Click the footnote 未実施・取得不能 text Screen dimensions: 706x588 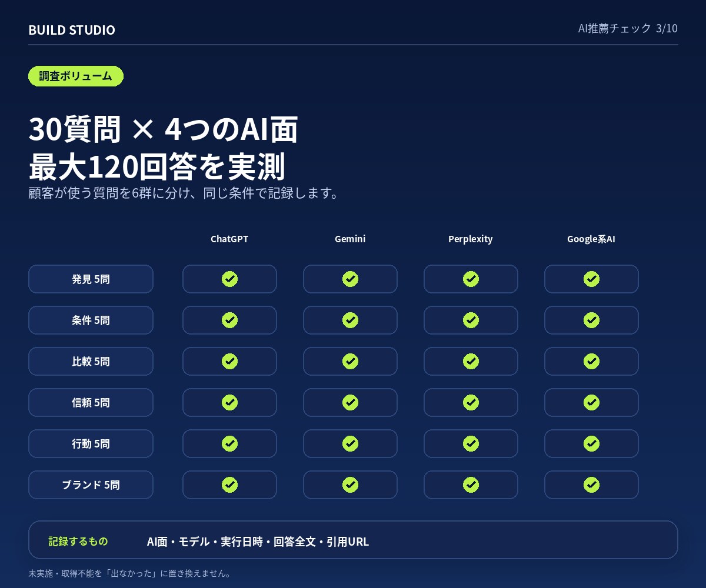129,573
